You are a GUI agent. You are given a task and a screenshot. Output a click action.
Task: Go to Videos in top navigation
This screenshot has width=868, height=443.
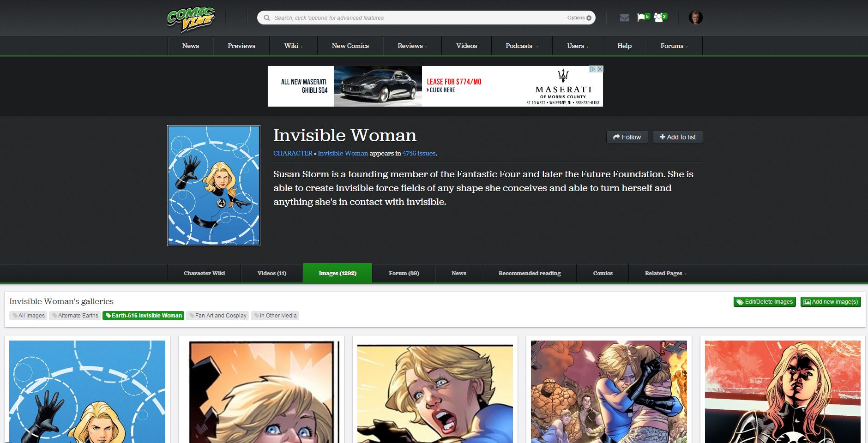coord(466,46)
